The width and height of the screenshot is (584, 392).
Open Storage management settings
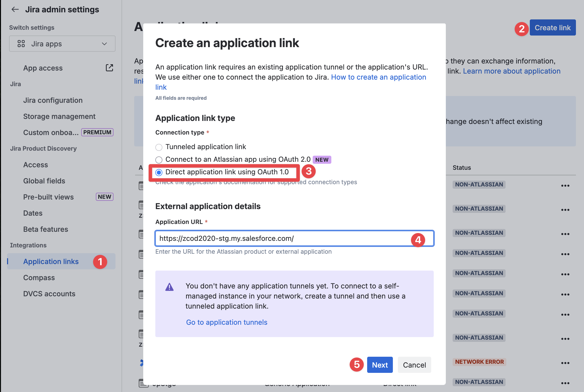(x=59, y=116)
